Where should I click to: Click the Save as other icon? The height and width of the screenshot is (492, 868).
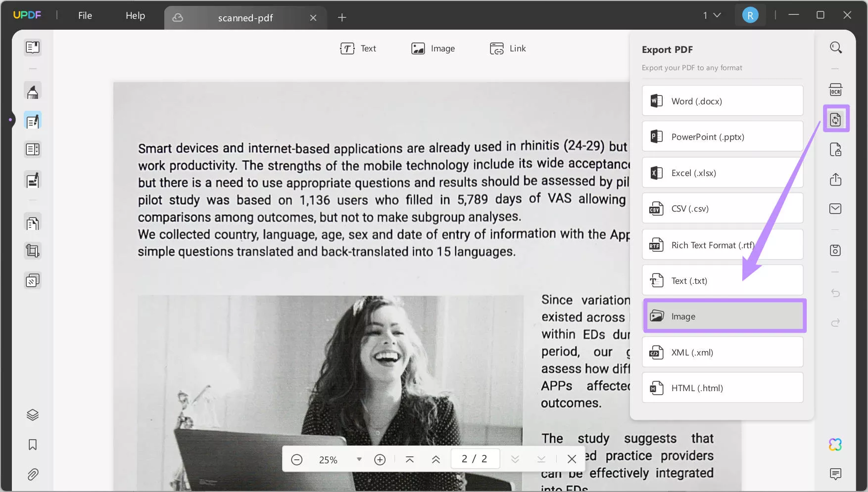coord(836,250)
